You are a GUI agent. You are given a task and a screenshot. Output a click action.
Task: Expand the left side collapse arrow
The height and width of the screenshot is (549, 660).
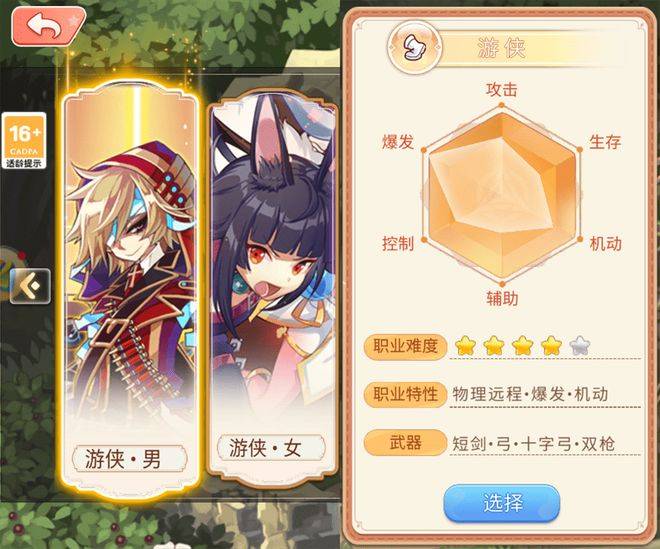click(30, 286)
